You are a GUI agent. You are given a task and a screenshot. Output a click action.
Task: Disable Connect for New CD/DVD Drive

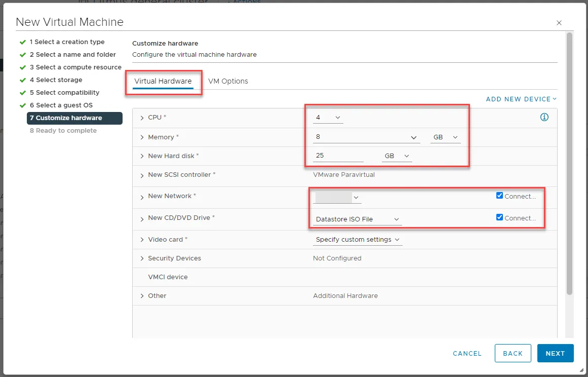pos(499,217)
